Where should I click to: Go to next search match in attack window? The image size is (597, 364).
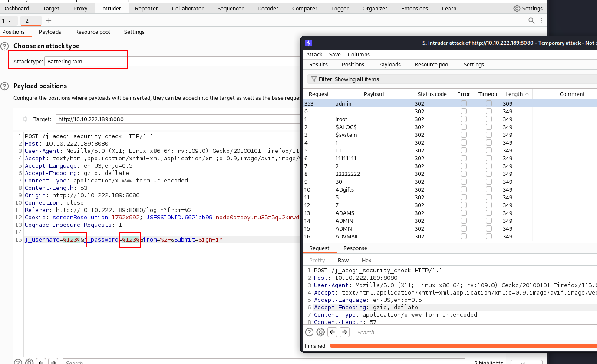344,332
